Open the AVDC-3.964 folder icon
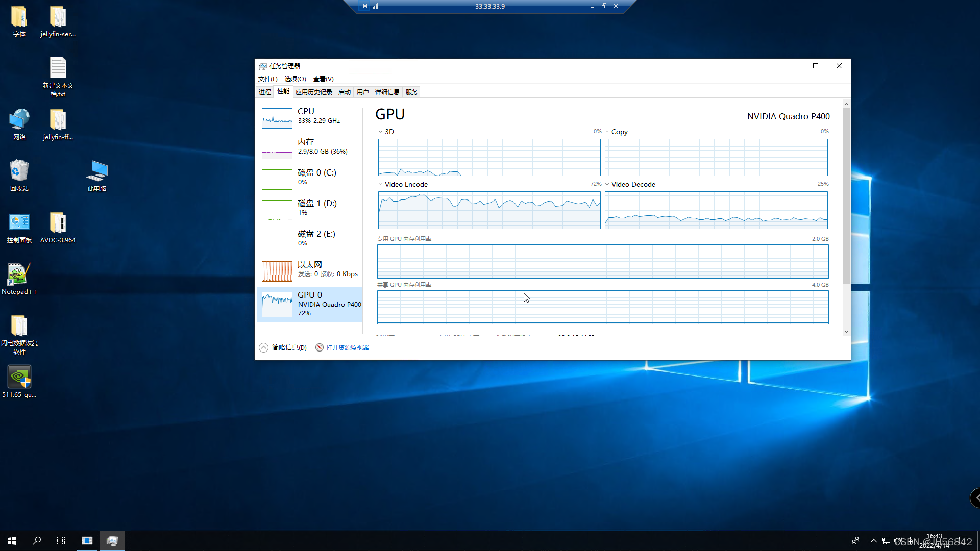980x551 pixels. click(58, 223)
